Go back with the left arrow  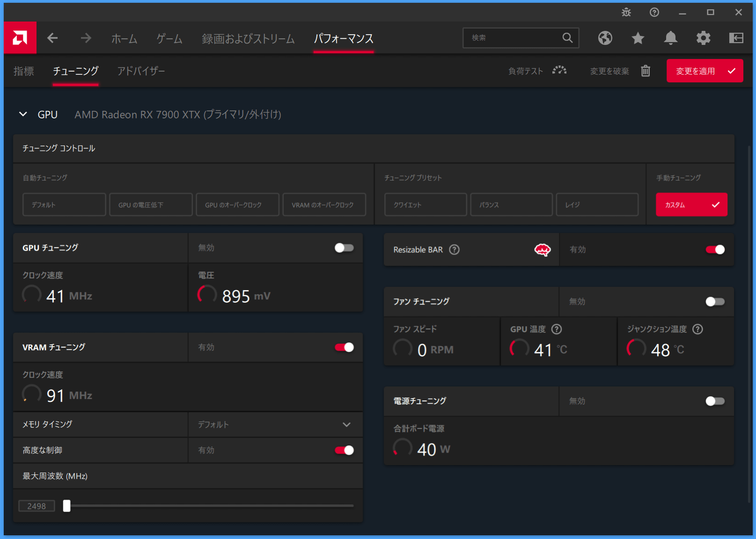[x=52, y=38]
